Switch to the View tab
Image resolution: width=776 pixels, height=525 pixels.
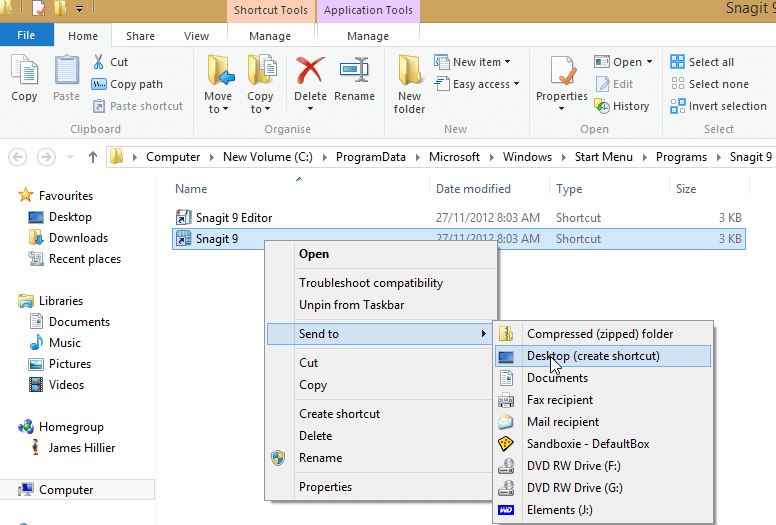(196, 36)
